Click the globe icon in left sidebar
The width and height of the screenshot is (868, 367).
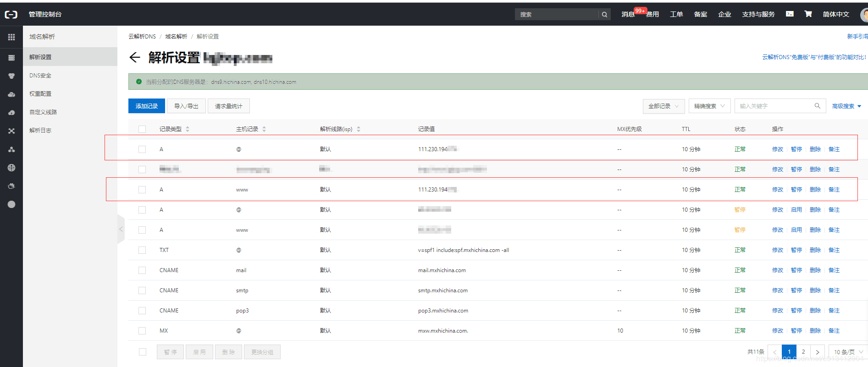[11, 168]
